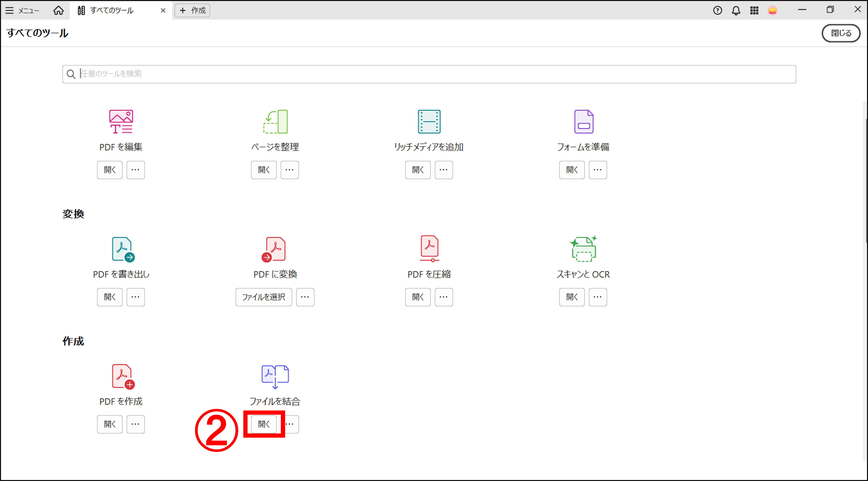Click the PDF を編集 tool icon

tap(121, 122)
